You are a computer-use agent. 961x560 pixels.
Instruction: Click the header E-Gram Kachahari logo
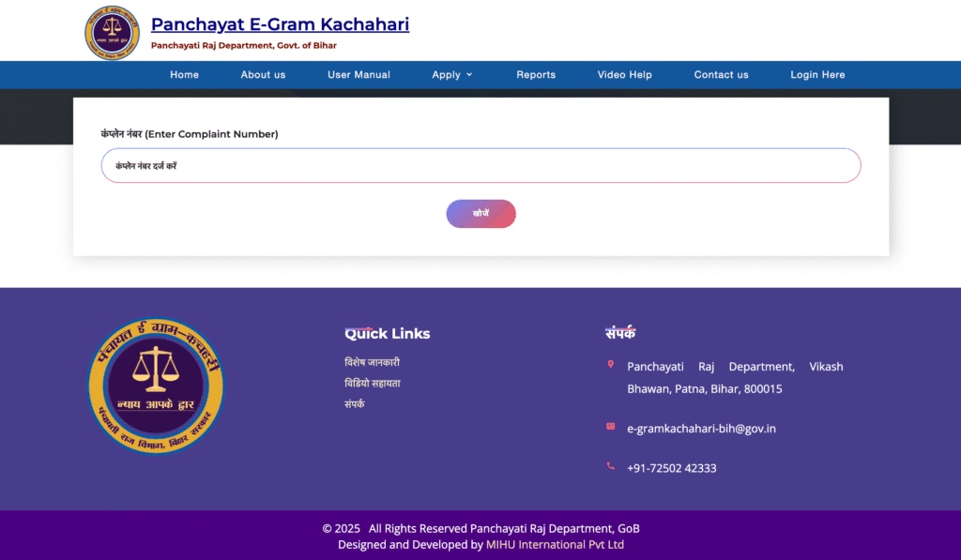tap(112, 33)
